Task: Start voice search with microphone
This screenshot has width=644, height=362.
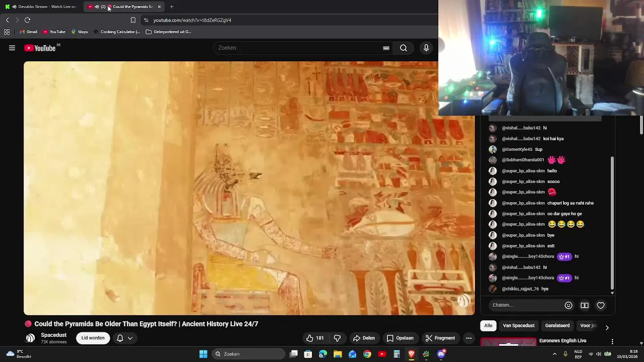Action: pyautogui.click(x=426, y=48)
